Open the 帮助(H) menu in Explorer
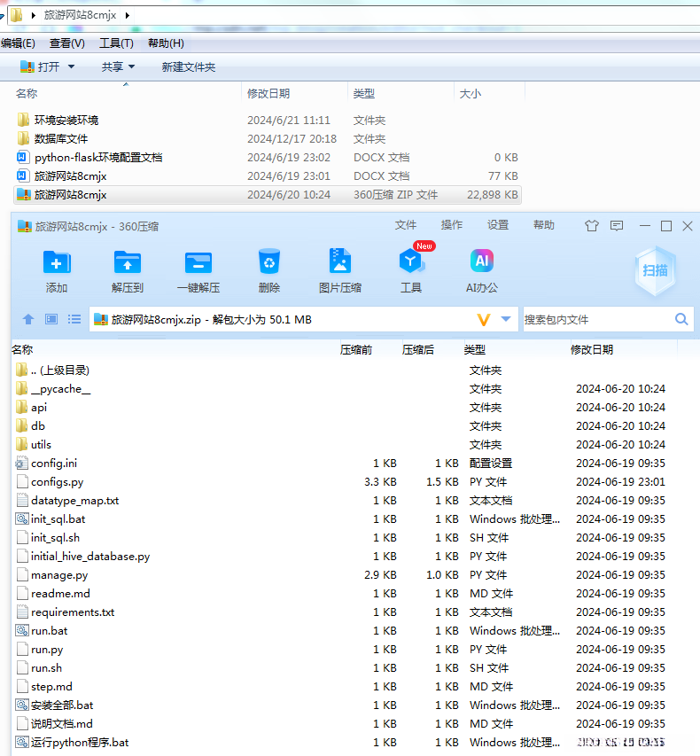Image resolution: width=700 pixels, height=756 pixels. pos(166,43)
